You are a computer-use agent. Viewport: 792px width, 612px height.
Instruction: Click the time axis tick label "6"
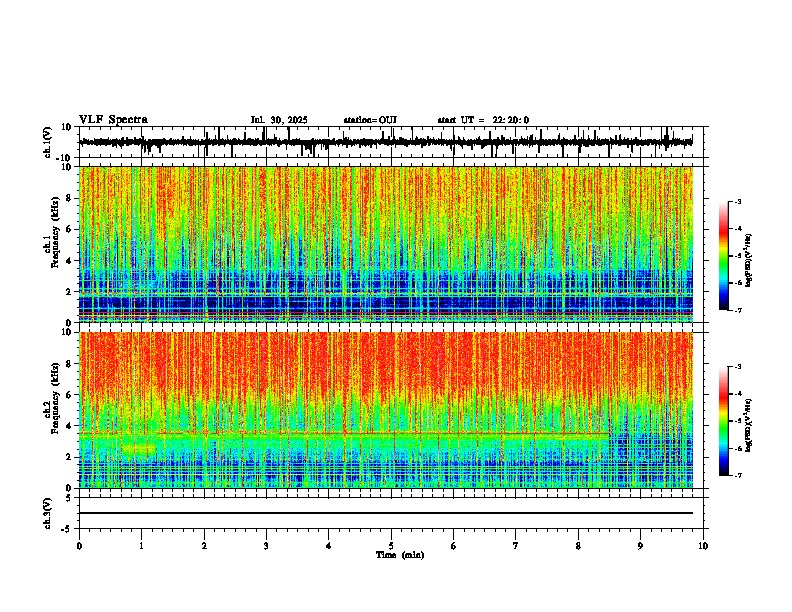(x=454, y=546)
